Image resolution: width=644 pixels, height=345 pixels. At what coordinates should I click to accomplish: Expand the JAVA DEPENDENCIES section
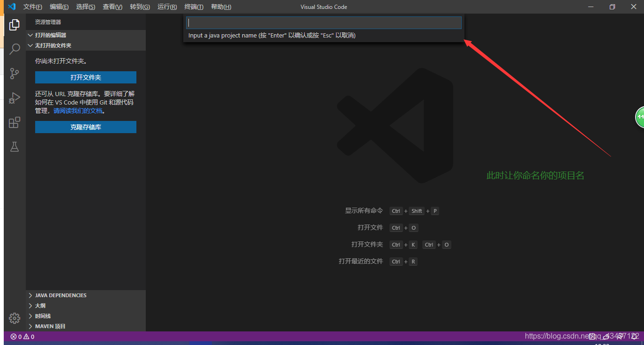click(x=86, y=295)
